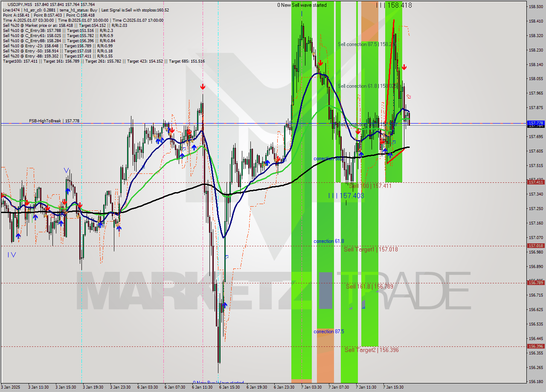Click the 'Sell %10 @ C_Entry88' line
Viewport: 546px width, 392px height.
59,40
